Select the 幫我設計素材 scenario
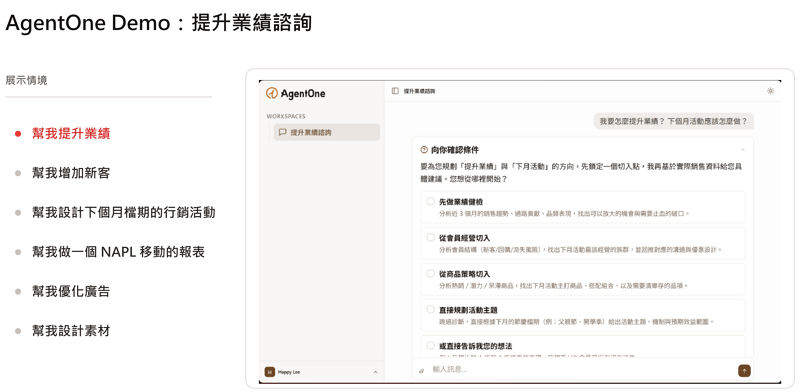 pyautogui.click(x=71, y=331)
